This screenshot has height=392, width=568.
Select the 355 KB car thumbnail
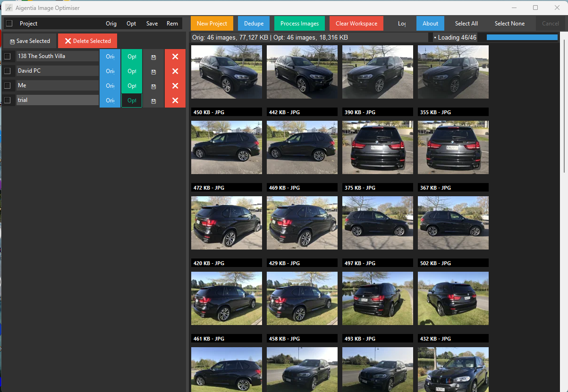(x=453, y=72)
